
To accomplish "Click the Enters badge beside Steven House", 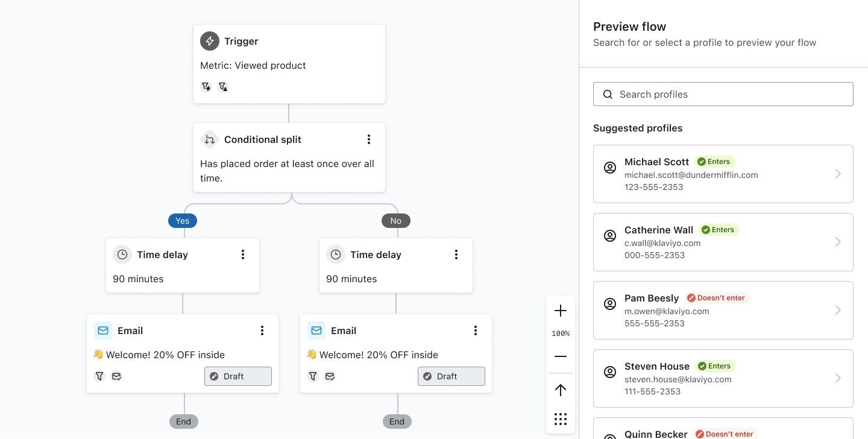I will click(x=715, y=366).
